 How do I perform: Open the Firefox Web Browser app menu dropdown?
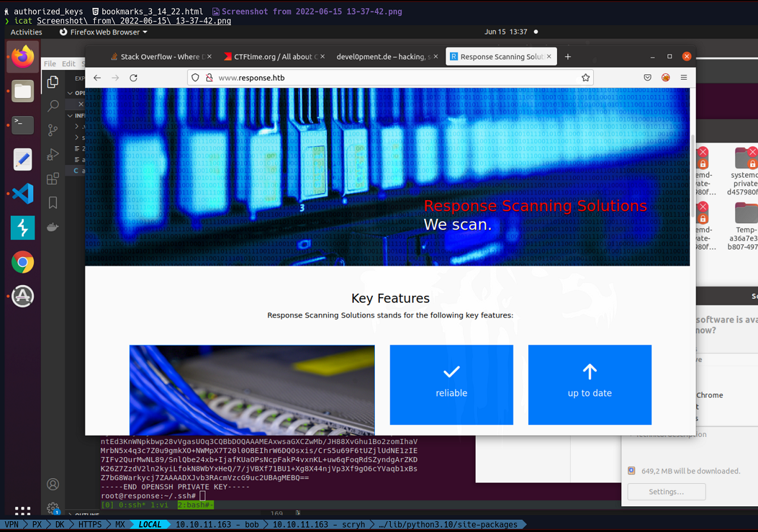pos(104,32)
